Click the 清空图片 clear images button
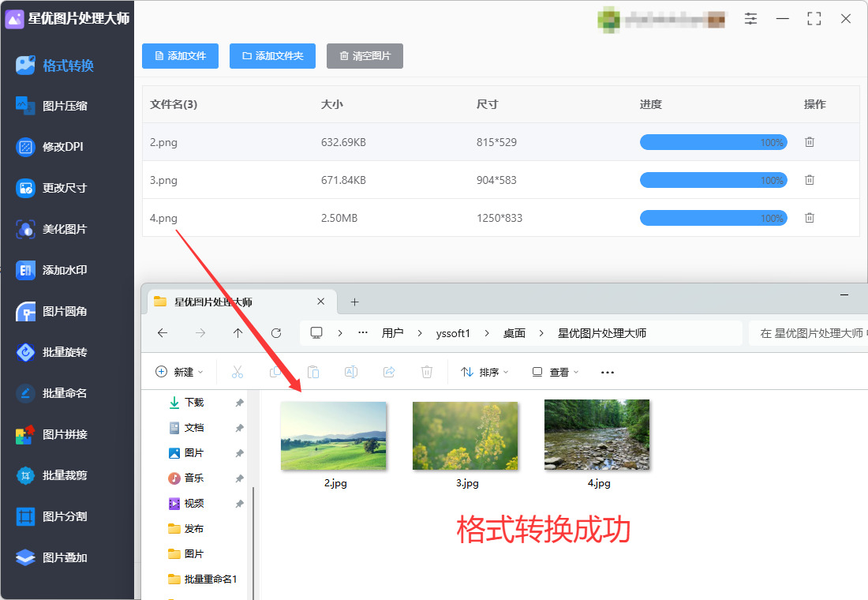868x600 pixels. (x=365, y=56)
